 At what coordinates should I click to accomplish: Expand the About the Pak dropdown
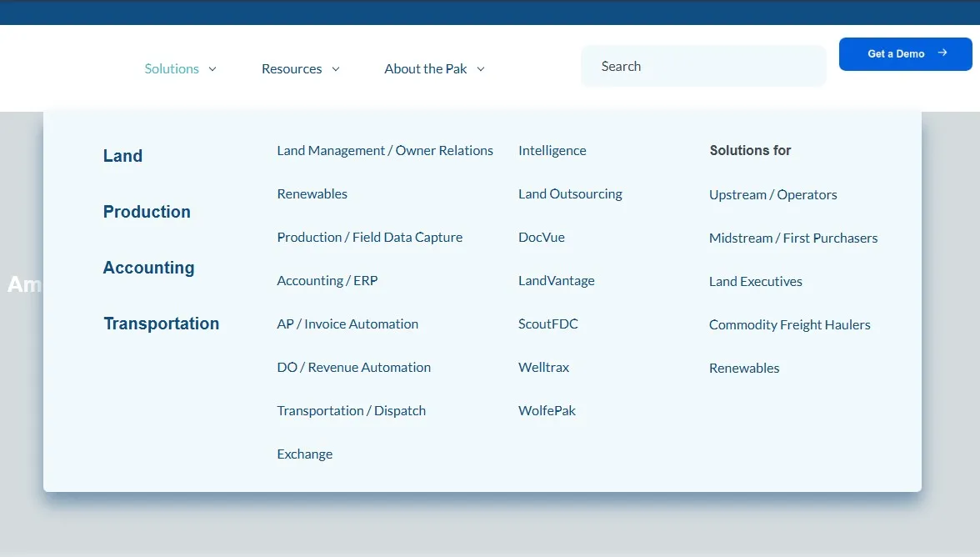point(426,68)
